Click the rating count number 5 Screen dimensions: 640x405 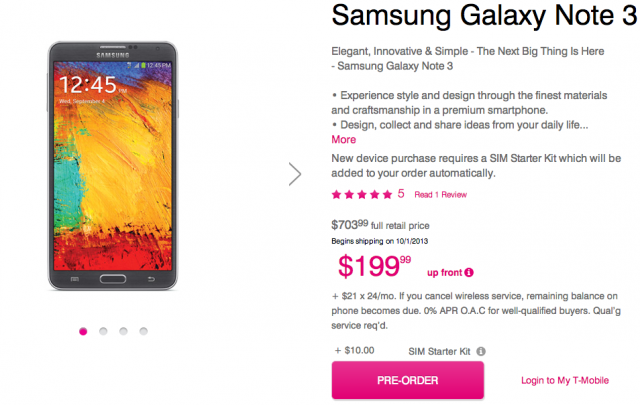(401, 194)
